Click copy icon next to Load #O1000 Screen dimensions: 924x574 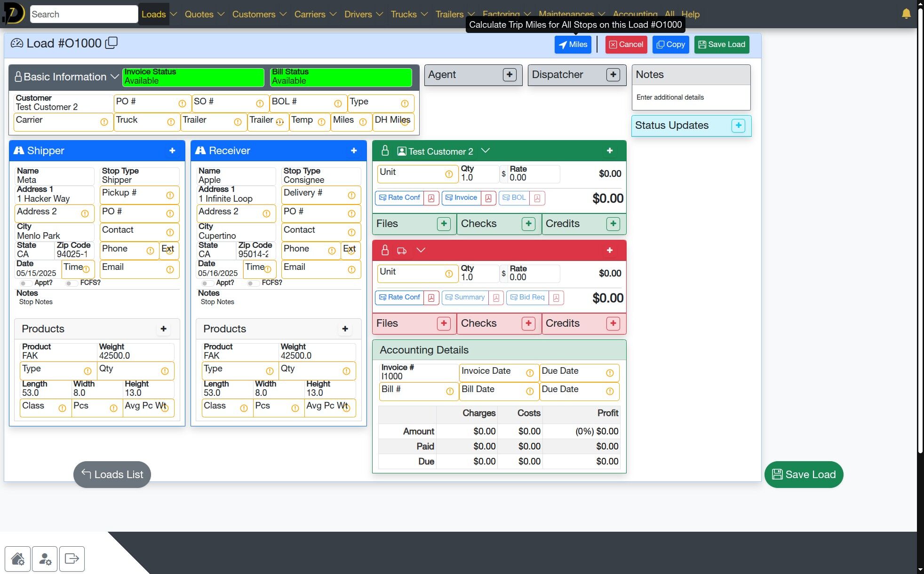tap(112, 43)
